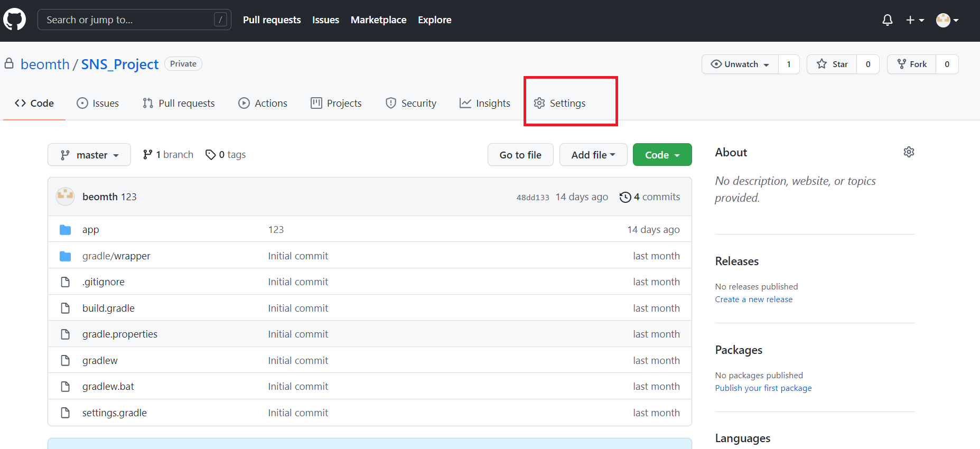Viewport: 980px width, 449px height.
Task: Open the settings.gradle file
Action: 115,413
